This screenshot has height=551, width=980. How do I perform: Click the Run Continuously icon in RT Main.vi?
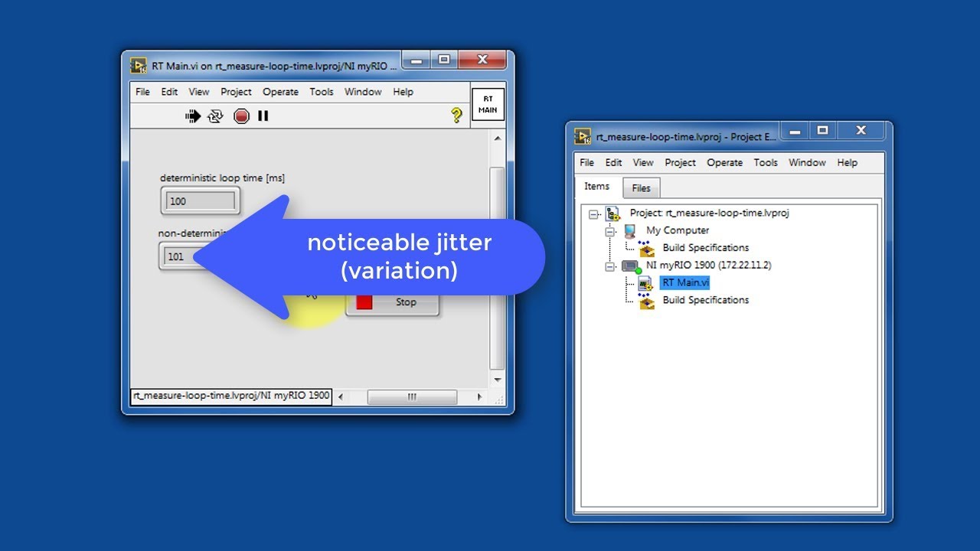(215, 116)
